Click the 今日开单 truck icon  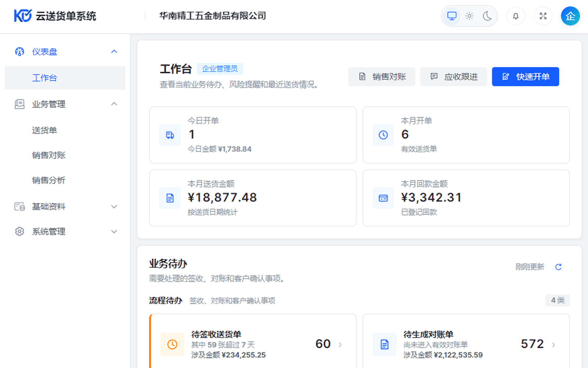170,135
